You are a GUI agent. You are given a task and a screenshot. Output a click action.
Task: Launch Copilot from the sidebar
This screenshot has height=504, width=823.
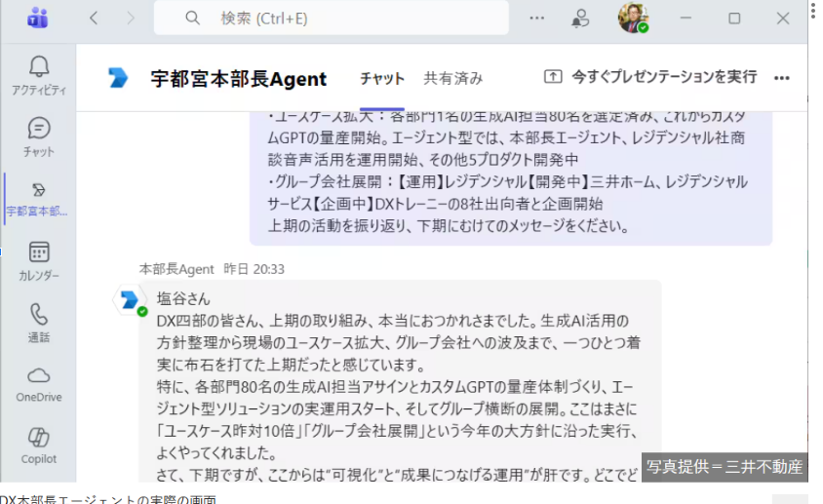click(39, 445)
